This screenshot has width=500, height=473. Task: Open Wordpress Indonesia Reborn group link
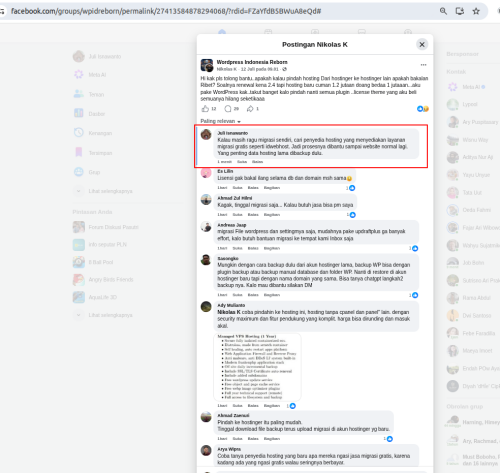[252, 62]
